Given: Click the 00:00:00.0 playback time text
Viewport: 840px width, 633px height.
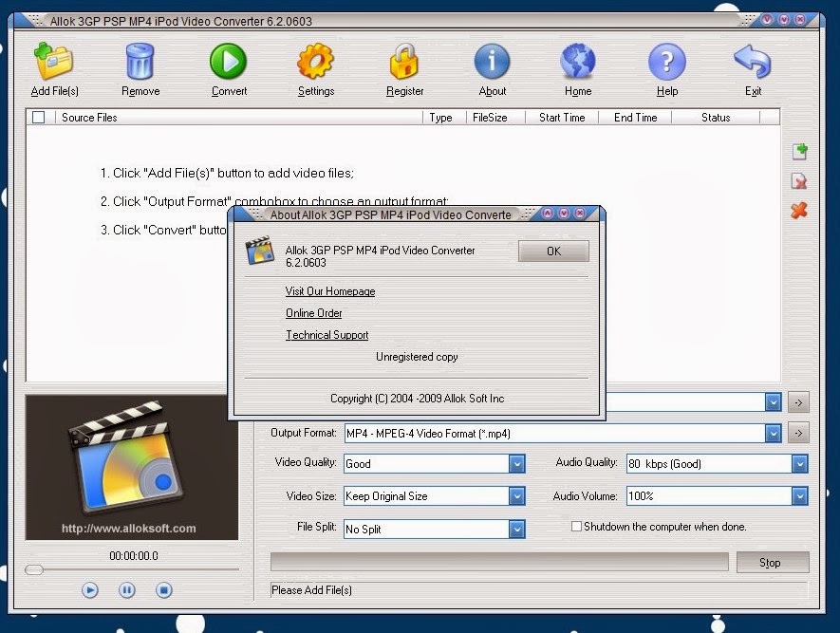Looking at the screenshot, I should click(134, 556).
